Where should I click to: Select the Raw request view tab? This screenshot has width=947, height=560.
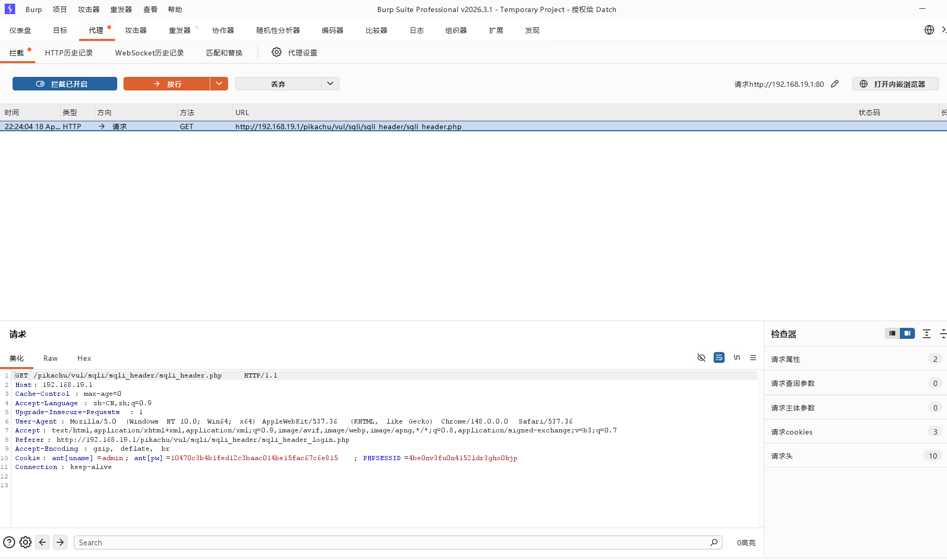[x=51, y=358]
